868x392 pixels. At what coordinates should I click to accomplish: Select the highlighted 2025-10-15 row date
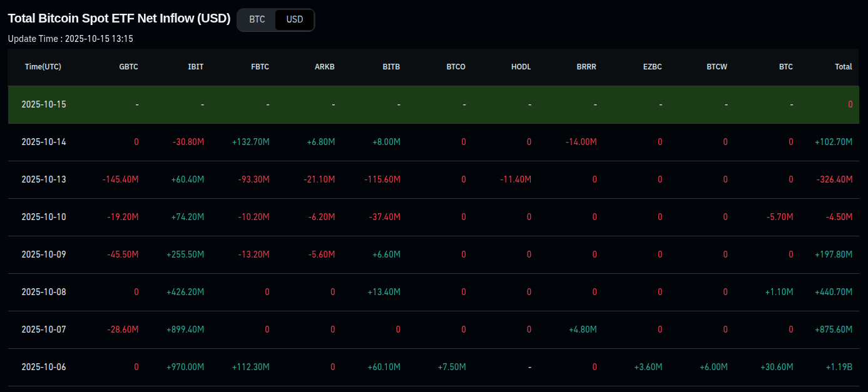click(43, 104)
